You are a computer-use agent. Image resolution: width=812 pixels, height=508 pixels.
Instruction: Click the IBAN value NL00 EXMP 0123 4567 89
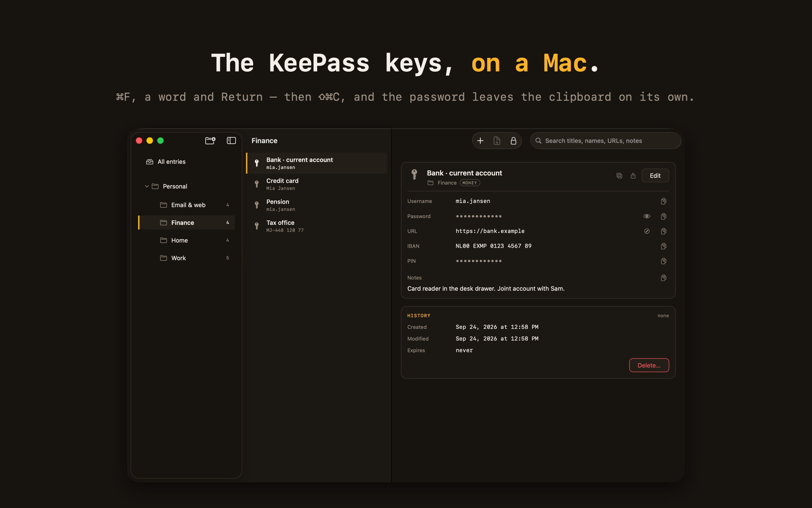click(494, 246)
